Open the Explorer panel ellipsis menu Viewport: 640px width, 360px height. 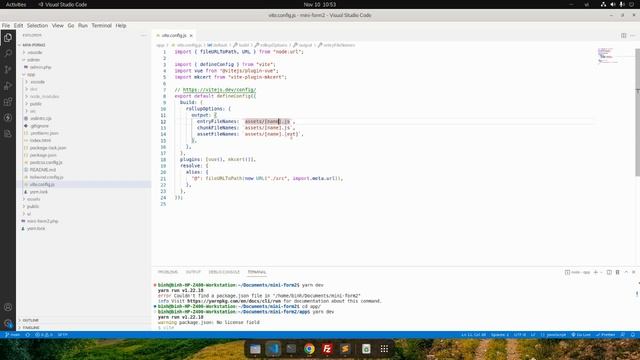click(x=143, y=36)
